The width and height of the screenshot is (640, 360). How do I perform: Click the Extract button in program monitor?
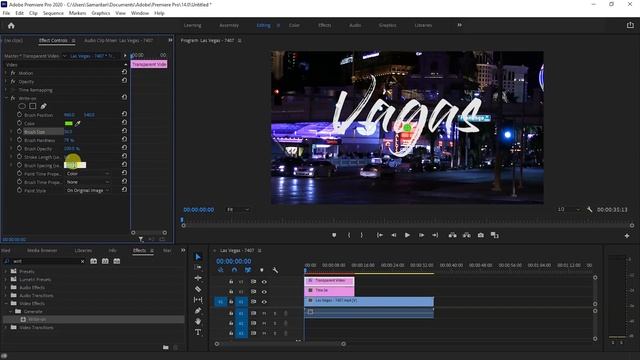tap(467, 235)
